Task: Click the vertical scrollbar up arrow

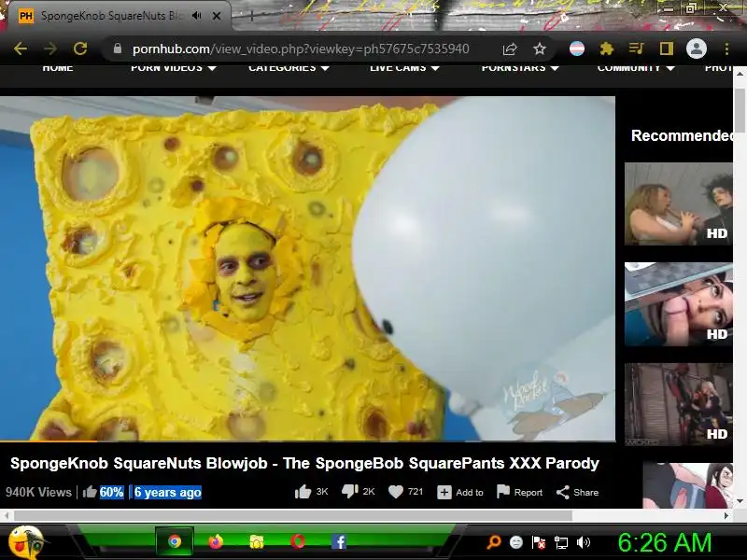Action: tap(740, 74)
